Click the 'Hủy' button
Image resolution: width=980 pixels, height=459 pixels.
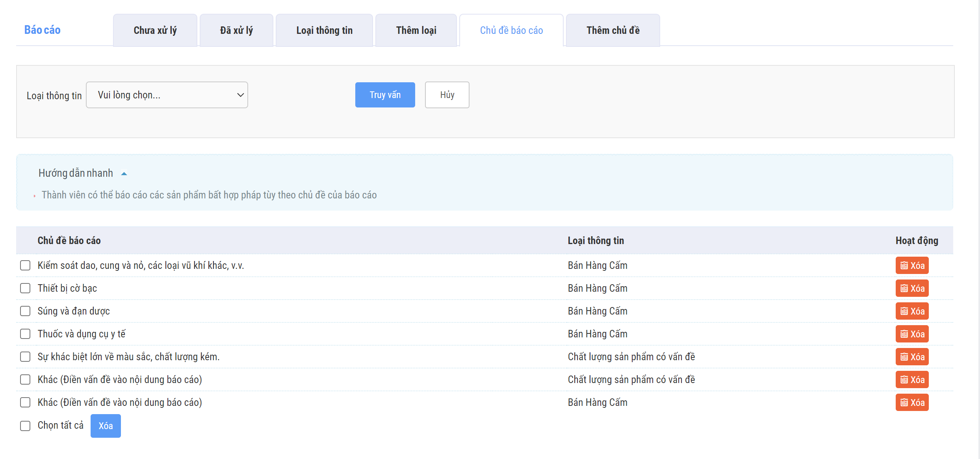coord(447,95)
